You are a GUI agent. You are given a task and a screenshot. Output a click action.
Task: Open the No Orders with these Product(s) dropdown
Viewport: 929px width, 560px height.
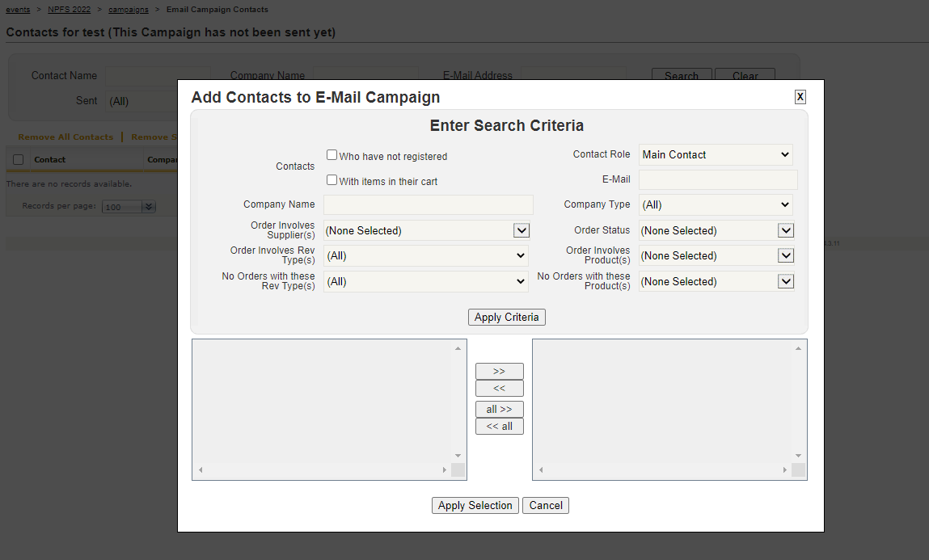(784, 281)
